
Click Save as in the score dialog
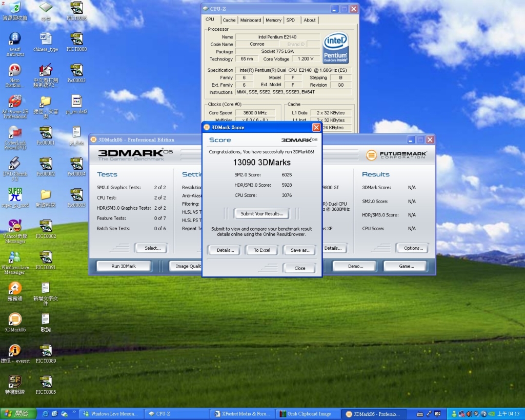(300, 250)
